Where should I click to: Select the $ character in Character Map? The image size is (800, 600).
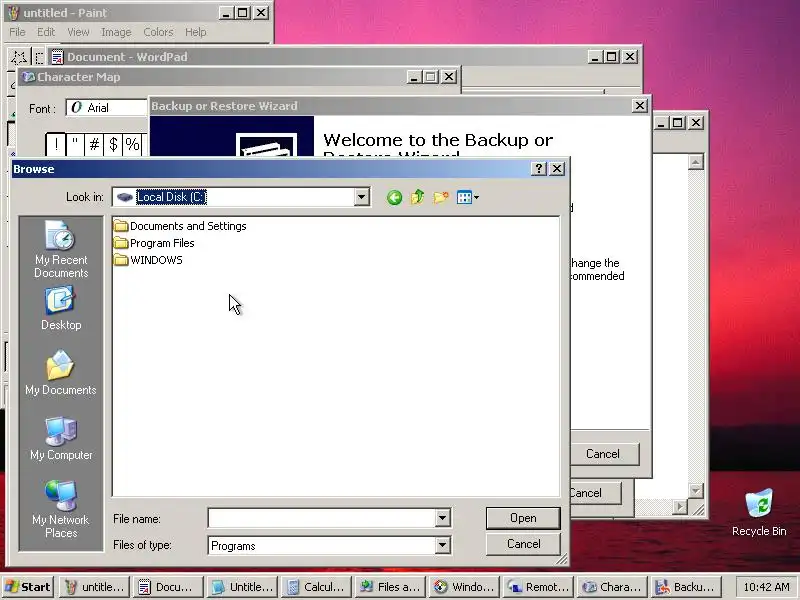[113, 144]
